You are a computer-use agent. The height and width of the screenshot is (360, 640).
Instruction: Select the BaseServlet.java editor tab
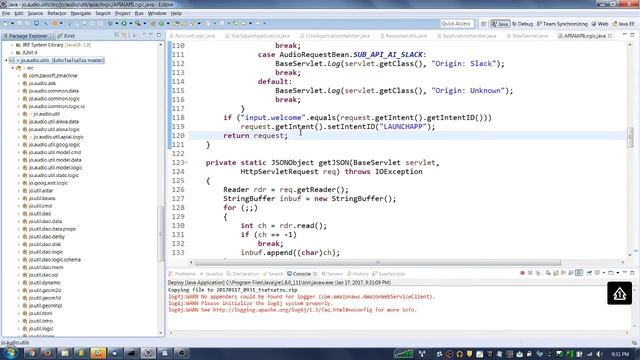pyautogui.click(x=527, y=36)
